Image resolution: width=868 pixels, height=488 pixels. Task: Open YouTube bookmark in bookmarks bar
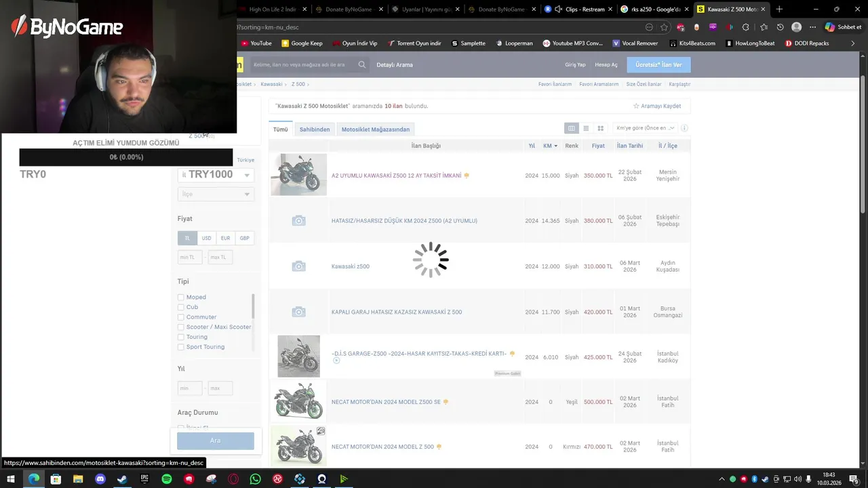tap(256, 43)
